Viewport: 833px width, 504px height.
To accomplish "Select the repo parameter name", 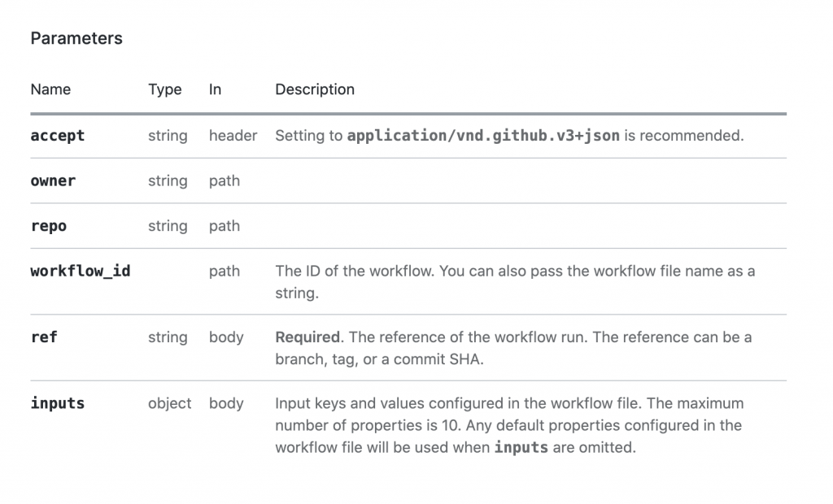I will tap(49, 226).
